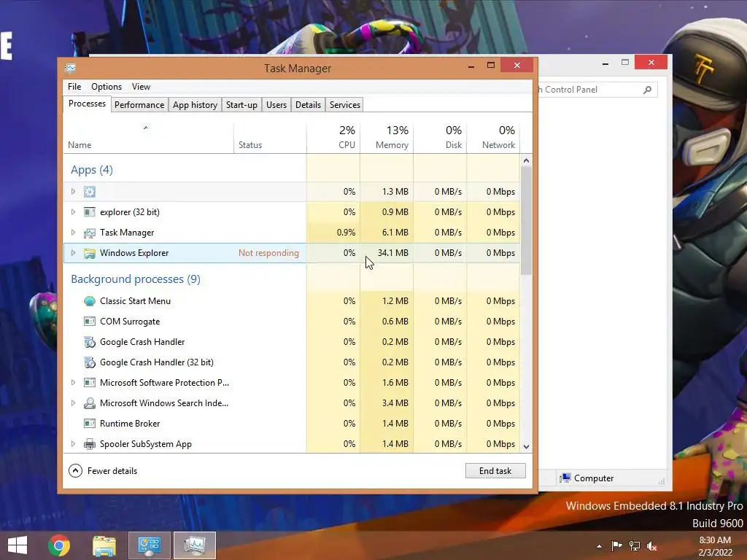Open Action Center flag icon in tray

[616, 545]
